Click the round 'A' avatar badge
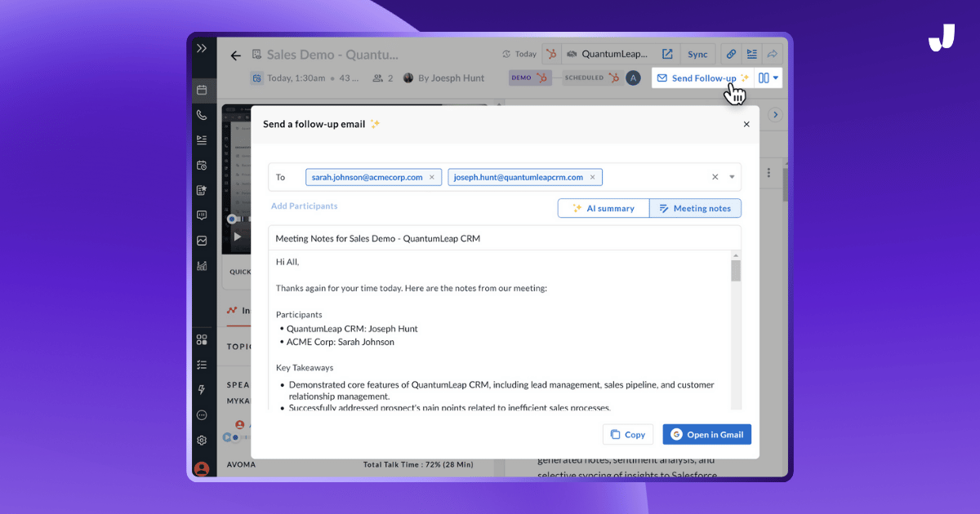The width and height of the screenshot is (980, 514). tap(633, 78)
